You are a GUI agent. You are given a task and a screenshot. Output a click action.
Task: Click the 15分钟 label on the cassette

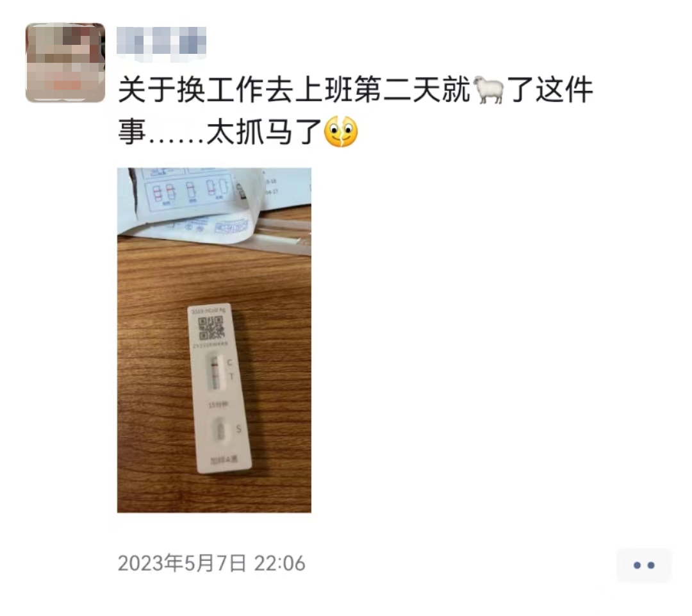click(x=218, y=404)
